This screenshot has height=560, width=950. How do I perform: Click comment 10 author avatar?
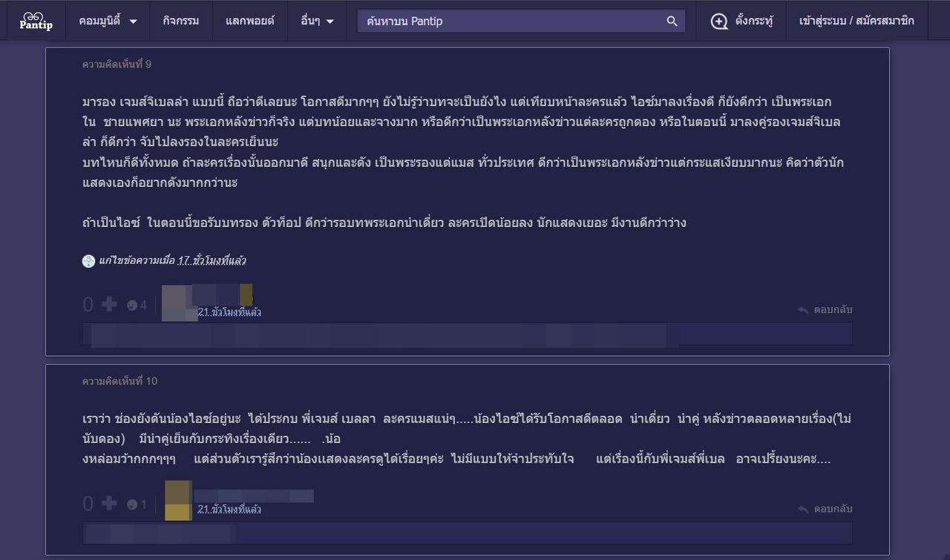click(x=177, y=501)
